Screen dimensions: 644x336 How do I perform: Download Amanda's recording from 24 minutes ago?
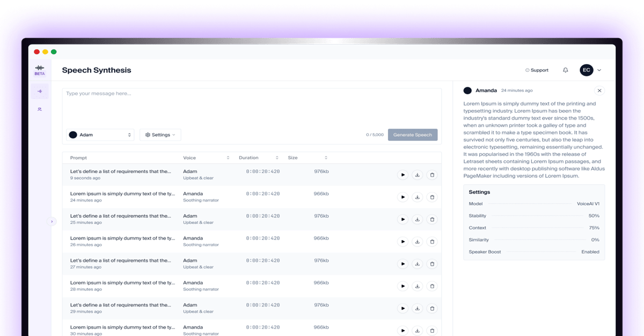pos(418,197)
